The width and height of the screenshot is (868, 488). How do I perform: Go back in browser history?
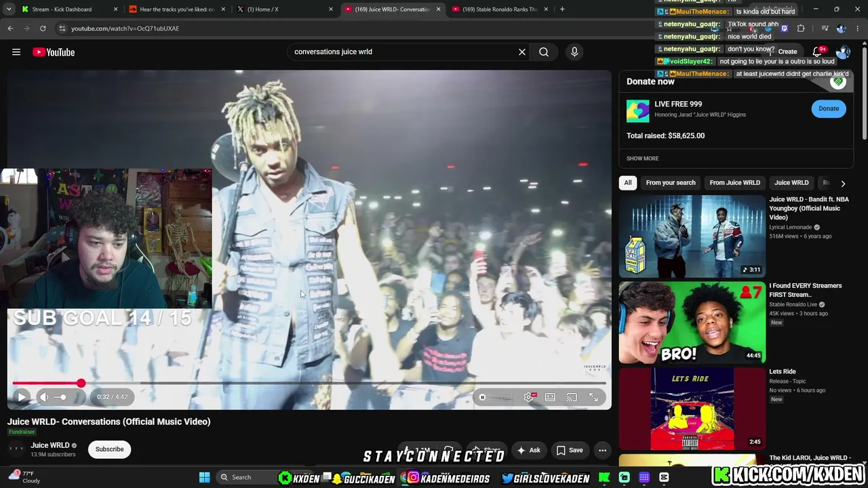[x=10, y=28]
